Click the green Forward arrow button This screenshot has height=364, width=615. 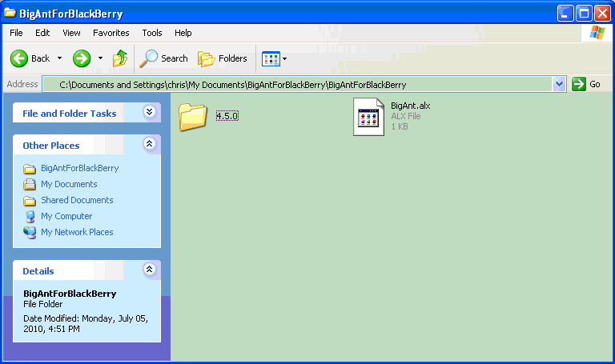[82, 58]
